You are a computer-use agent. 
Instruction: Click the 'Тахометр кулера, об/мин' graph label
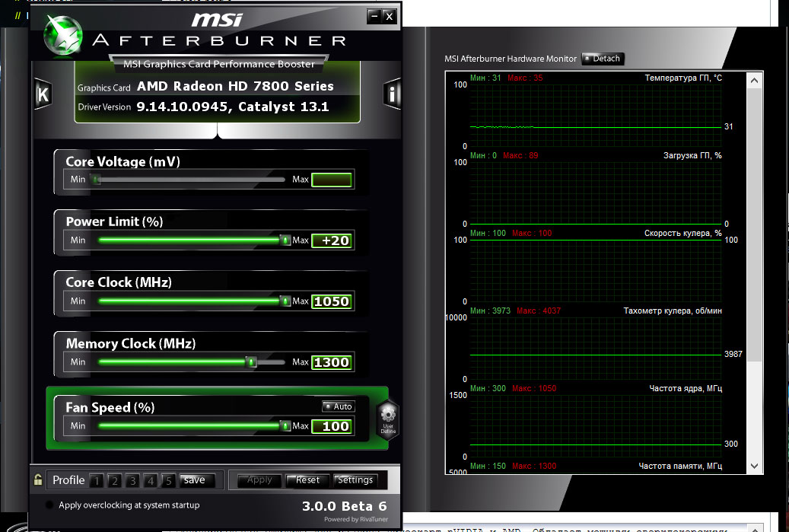click(673, 311)
